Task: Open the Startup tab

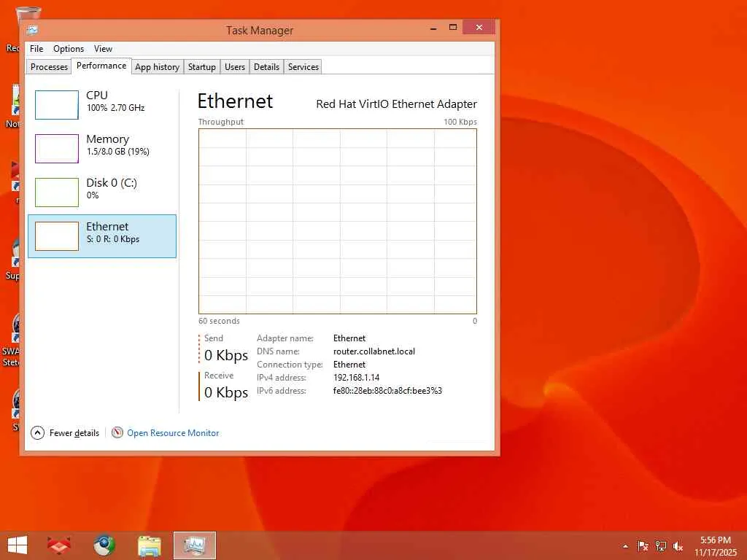Action: pos(201,66)
